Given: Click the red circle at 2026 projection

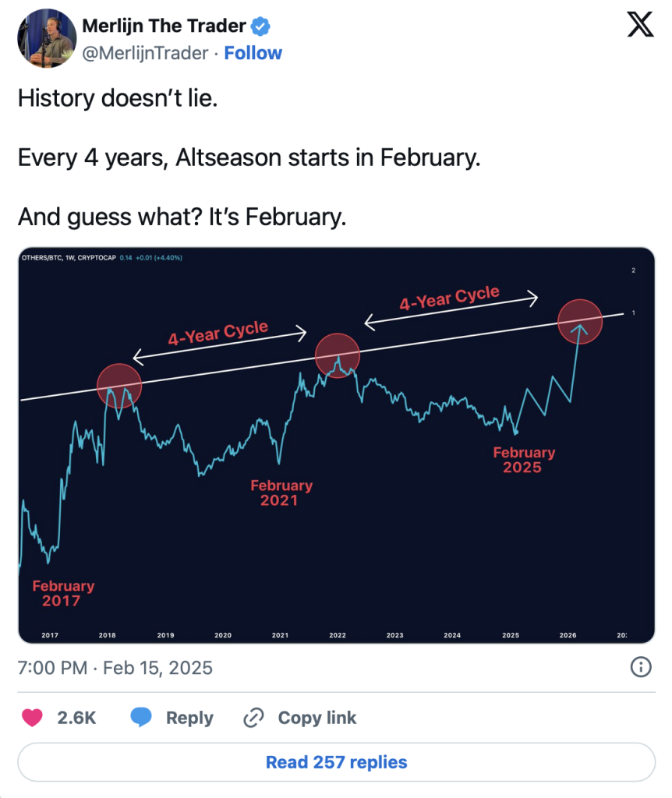Looking at the screenshot, I should coord(580,321).
